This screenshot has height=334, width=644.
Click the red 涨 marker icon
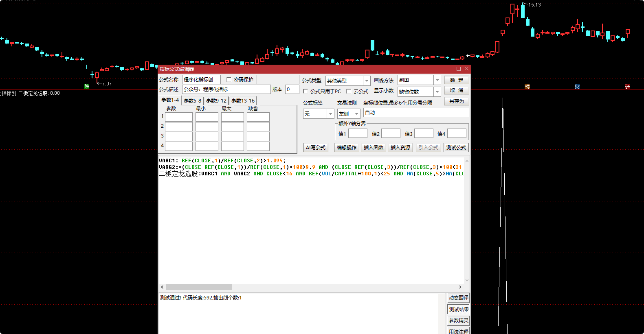[x=627, y=86]
